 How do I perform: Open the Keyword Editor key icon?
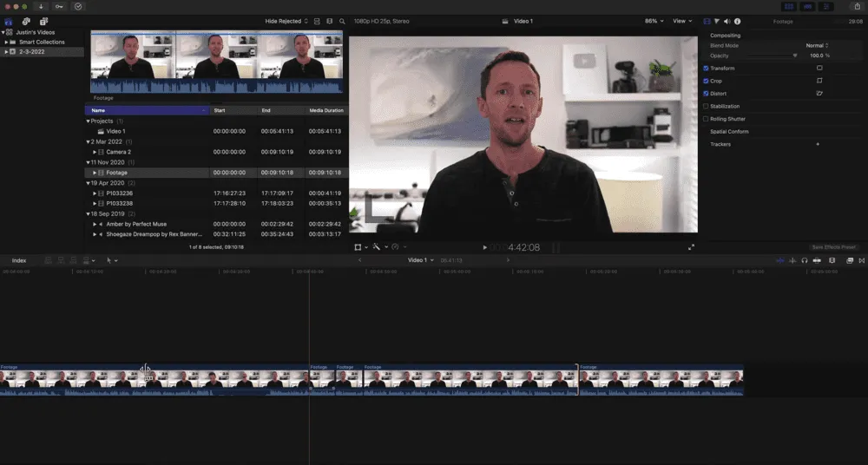pyautogui.click(x=59, y=6)
